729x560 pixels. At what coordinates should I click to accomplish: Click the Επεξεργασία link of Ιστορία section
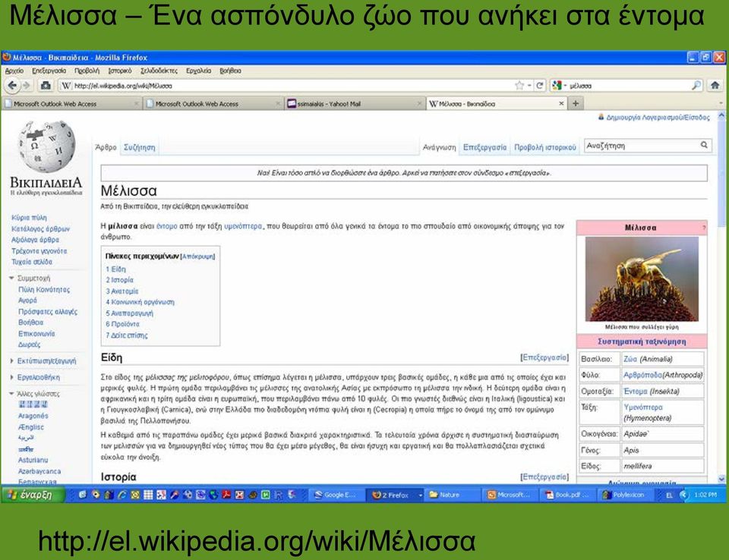(x=544, y=477)
